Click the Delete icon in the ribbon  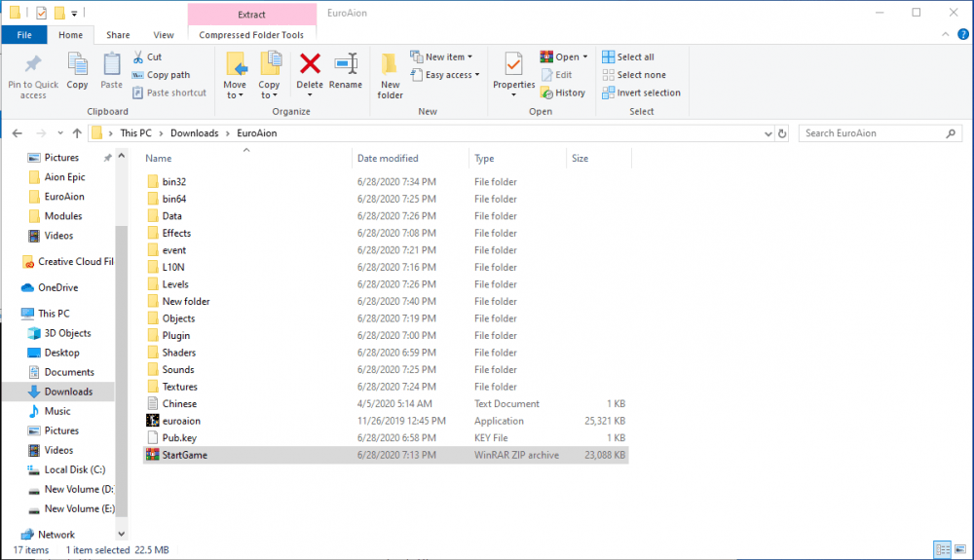[x=310, y=72]
